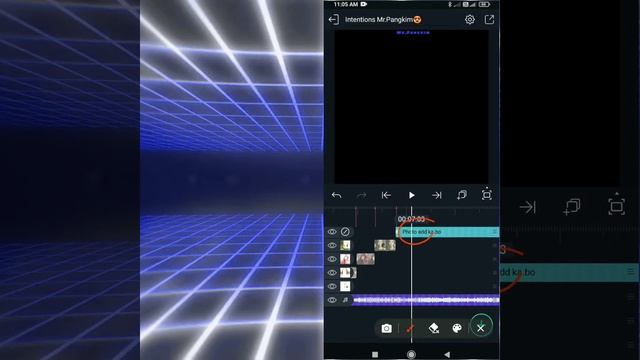Screen dimensions: 640x360
Task: Jump to the start of the timeline
Action: pyautogui.click(x=386, y=196)
